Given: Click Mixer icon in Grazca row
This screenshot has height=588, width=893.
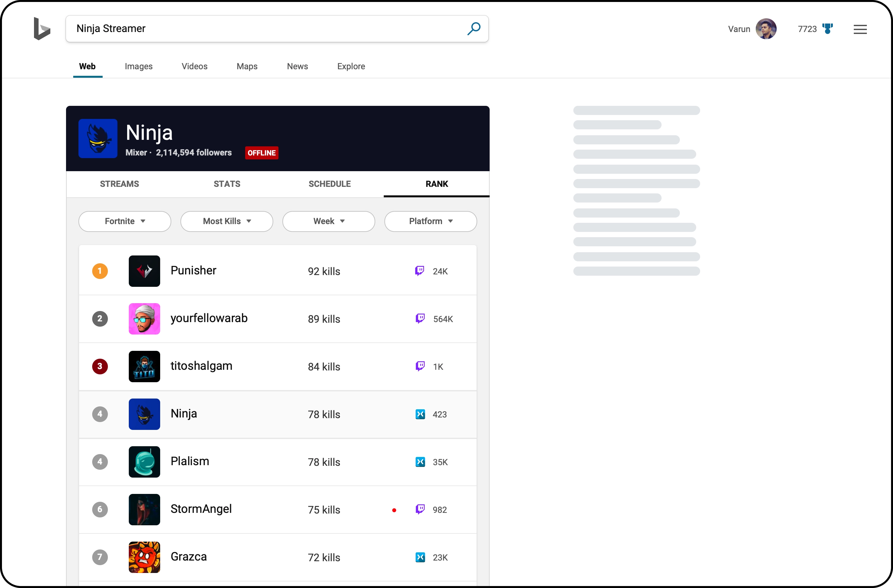Looking at the screenshot, I should tap(420, 557).
